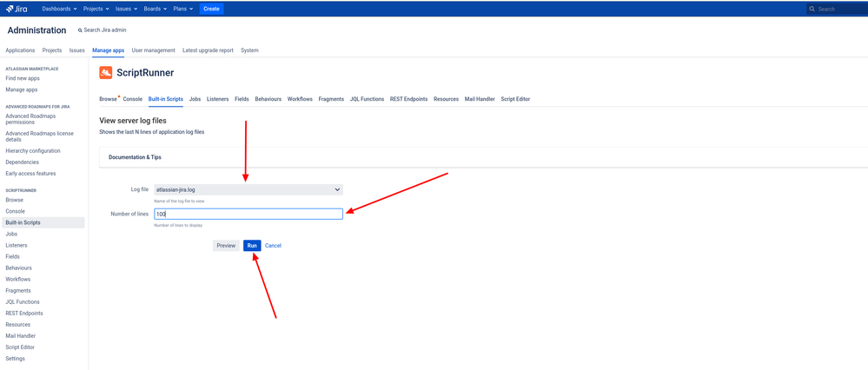Open the Resources tab
This screenshot has height=370, width=868.
447,99
